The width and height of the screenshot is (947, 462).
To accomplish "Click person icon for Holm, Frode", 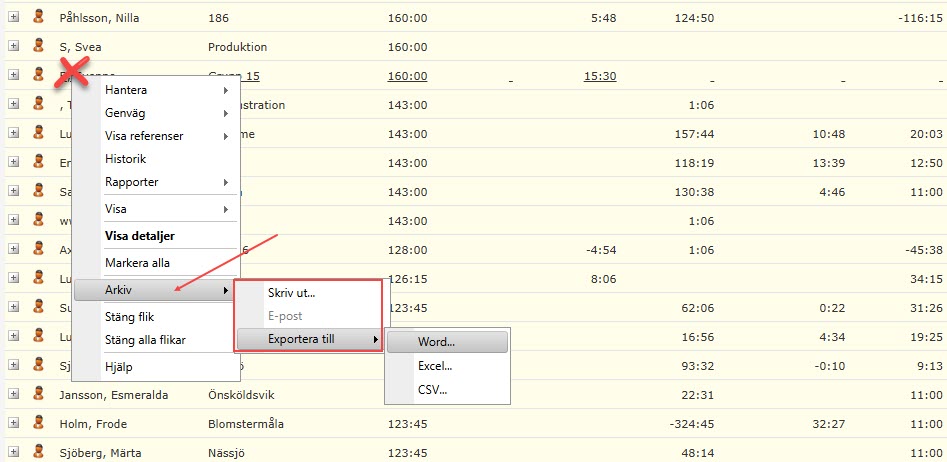I will point(39,423).
